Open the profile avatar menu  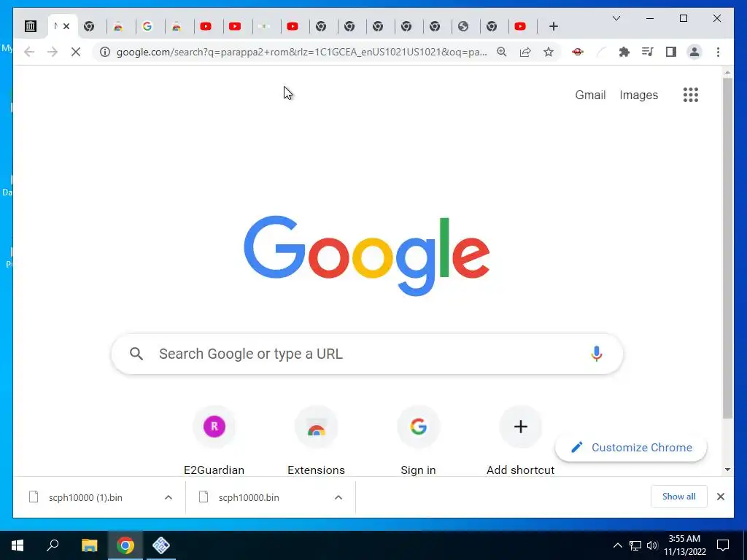point(694,52)
